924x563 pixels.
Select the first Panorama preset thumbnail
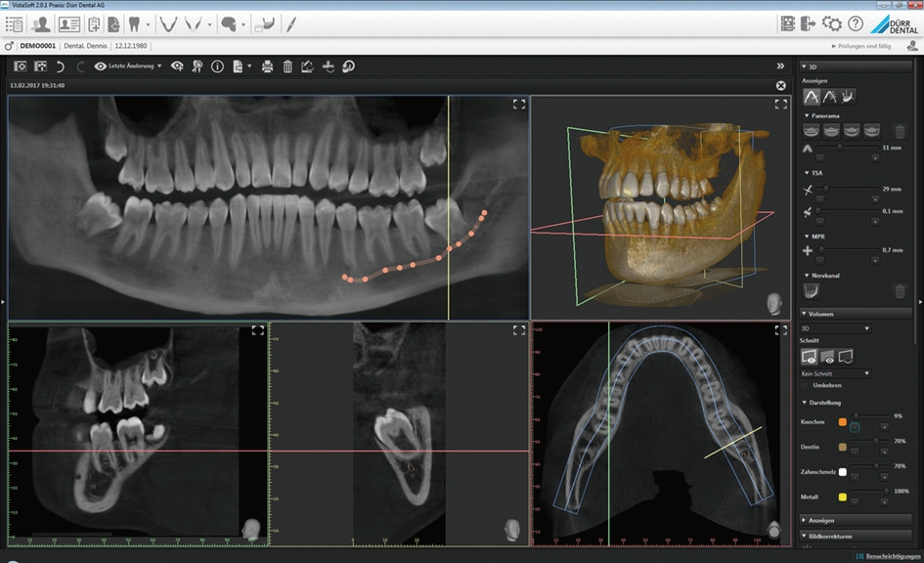pyautogui.click(x=811, y=131)
